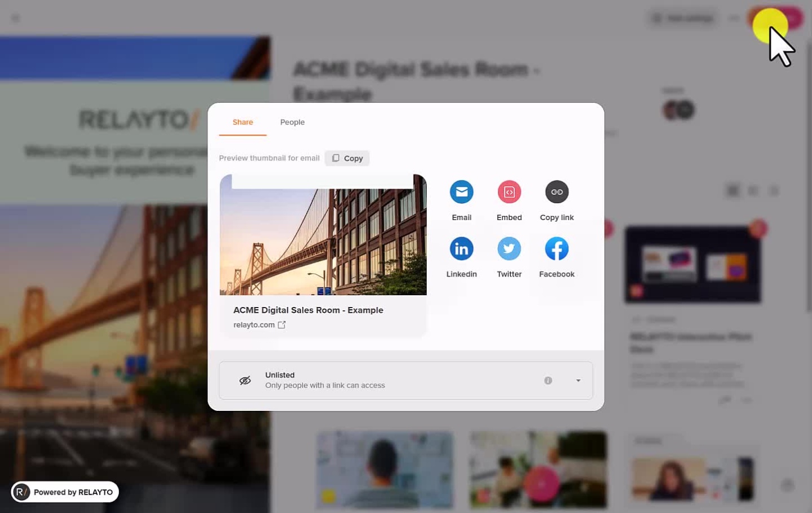Screen dimensions: 812x513
Task: Click the ACME Digital Sales Room title
Action: tap(308, 310)
